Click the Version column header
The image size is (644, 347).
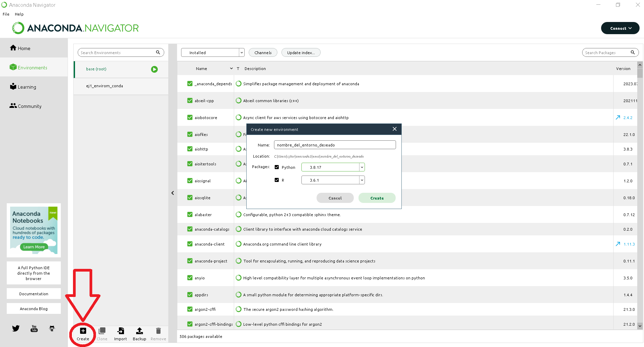[x=623, y=68]
